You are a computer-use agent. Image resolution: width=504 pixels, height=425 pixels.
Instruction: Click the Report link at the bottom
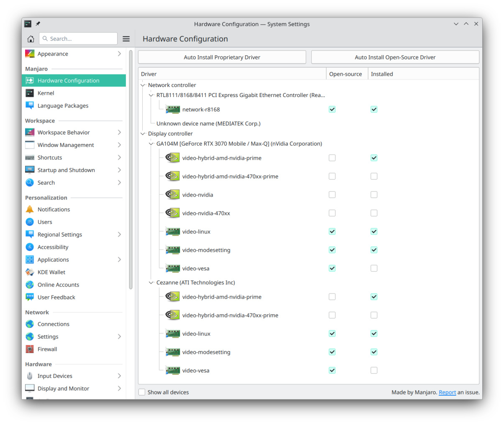click(x=447, y=392)
